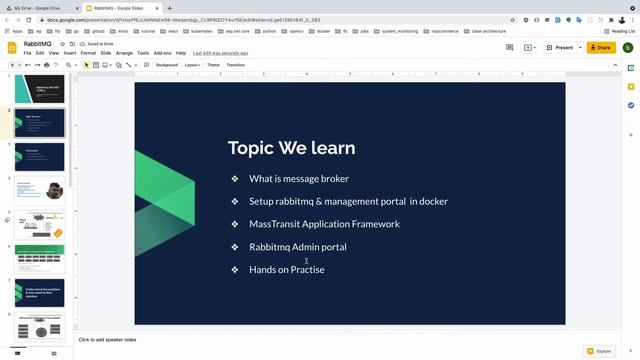The height and width of the screenshot is (360, 640).
Task: Open the Background options
Action: pyautogui.click(x=167, y=65)
